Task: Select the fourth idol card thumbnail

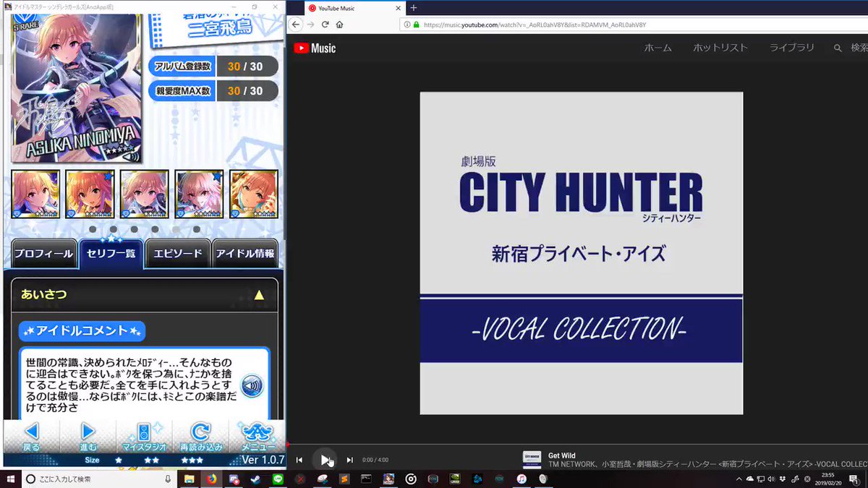Action: pos(199,194)
